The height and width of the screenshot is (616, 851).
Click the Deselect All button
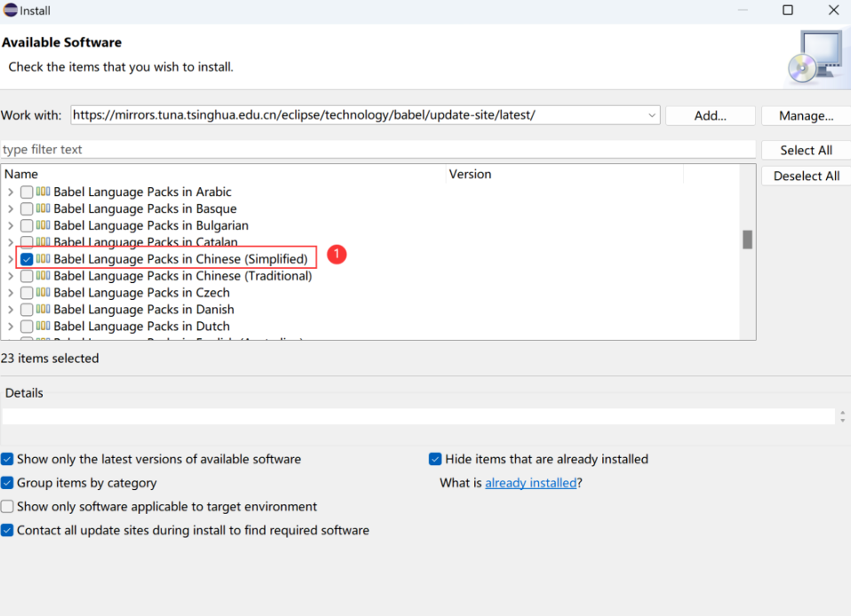tap(806, 176)
